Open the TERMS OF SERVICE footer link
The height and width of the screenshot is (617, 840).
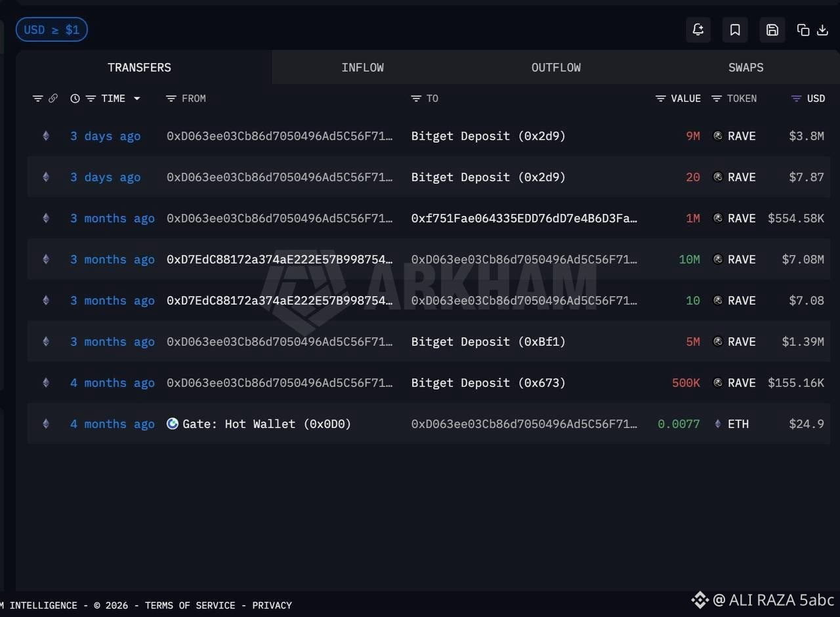click(x=190, y=605)
